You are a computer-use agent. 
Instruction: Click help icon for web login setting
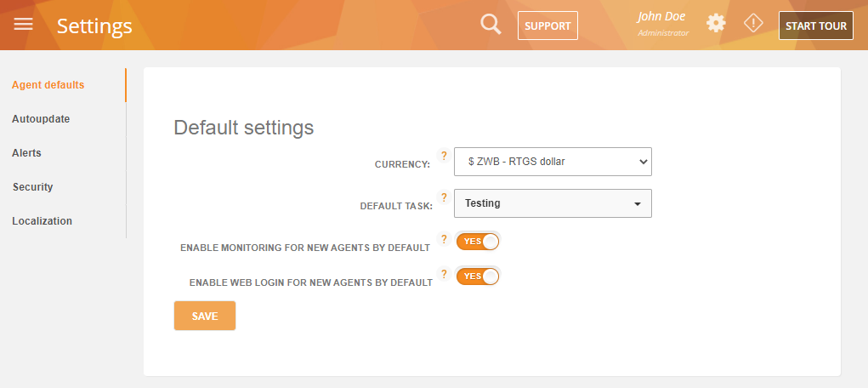444,274
